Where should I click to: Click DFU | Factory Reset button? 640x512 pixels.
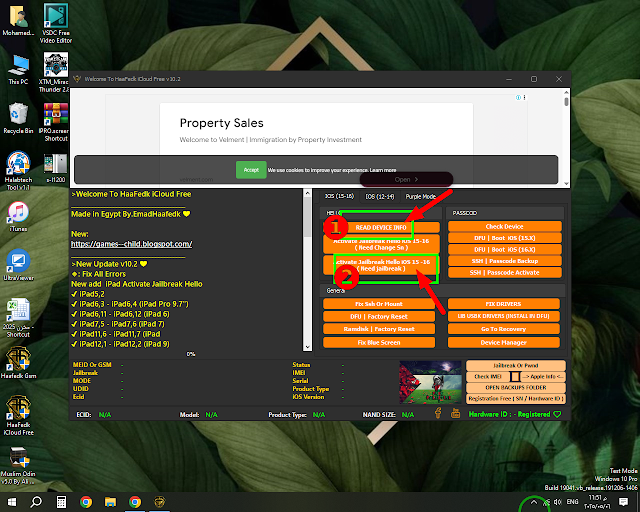379,316
